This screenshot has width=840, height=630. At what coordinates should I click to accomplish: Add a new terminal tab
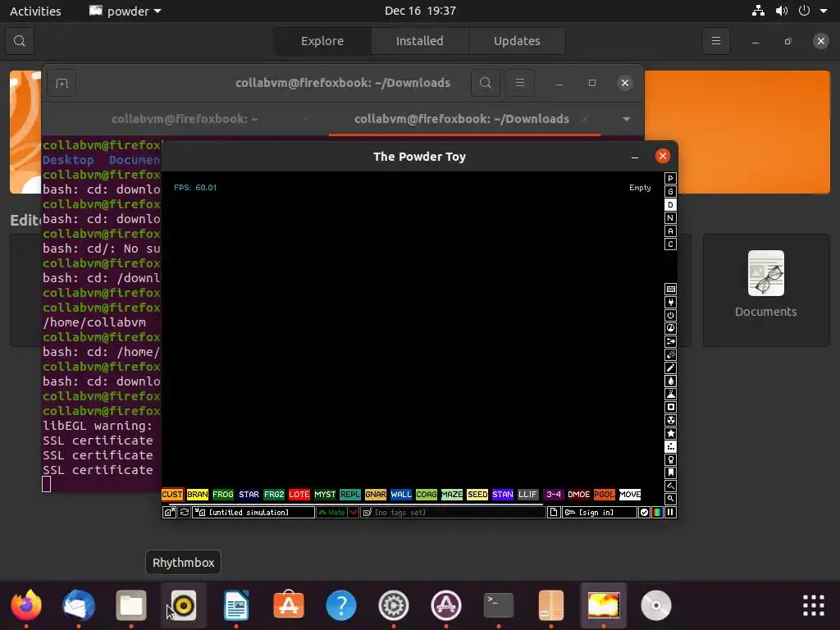coord(62,83)
